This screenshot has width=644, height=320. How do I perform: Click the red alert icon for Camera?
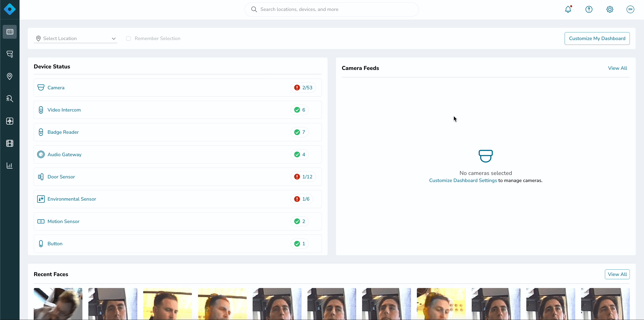coord(297,88)
